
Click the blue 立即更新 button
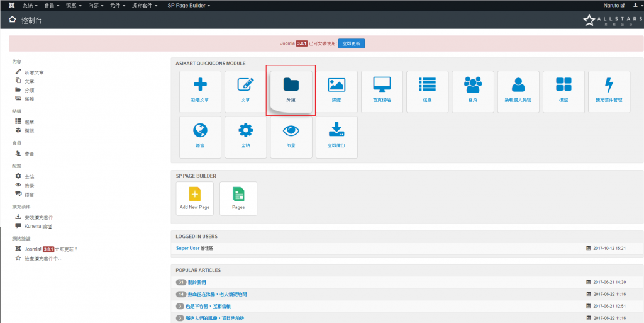[x=352, y=43]
